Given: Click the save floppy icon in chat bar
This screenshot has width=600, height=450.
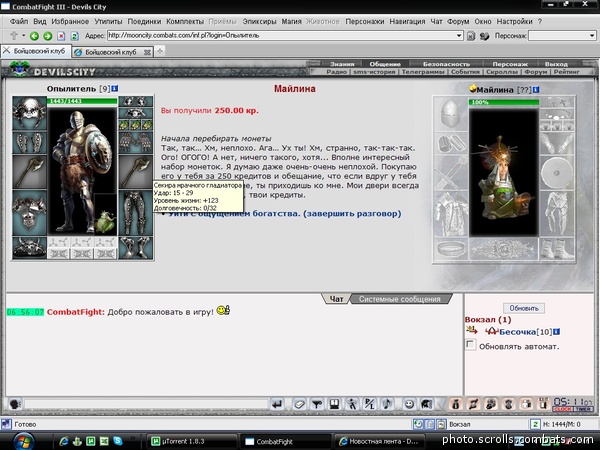Looking at the screenshot, I should point(334,404).
